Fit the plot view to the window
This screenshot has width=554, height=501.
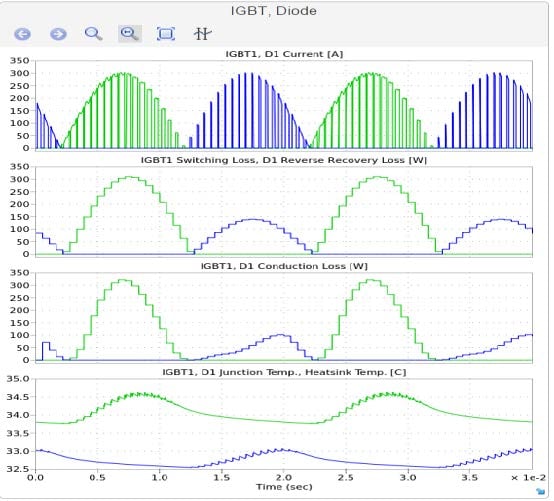pos(166,34)
